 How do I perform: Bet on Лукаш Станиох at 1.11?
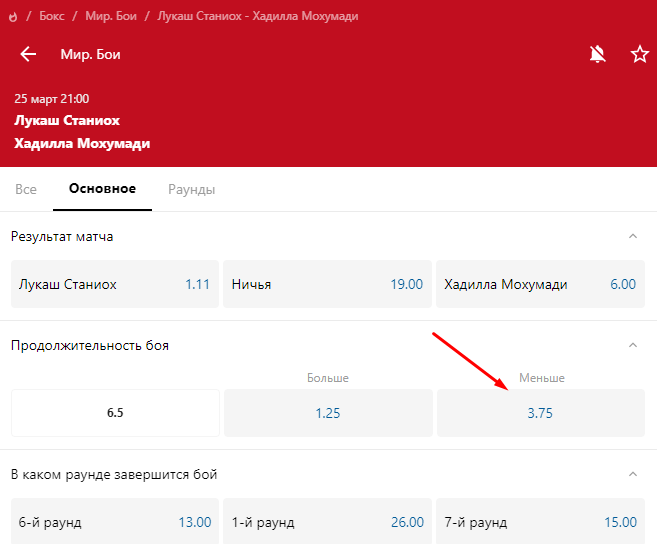coord(115,284)
